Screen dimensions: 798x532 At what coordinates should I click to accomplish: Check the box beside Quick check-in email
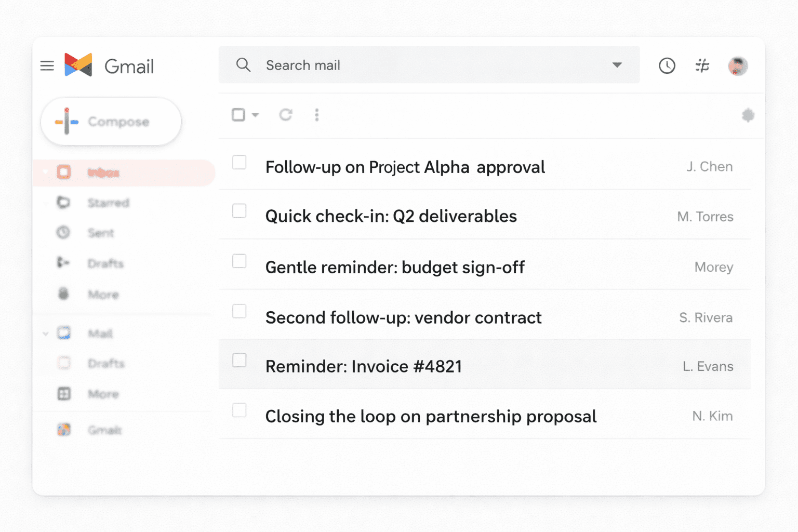239,211
